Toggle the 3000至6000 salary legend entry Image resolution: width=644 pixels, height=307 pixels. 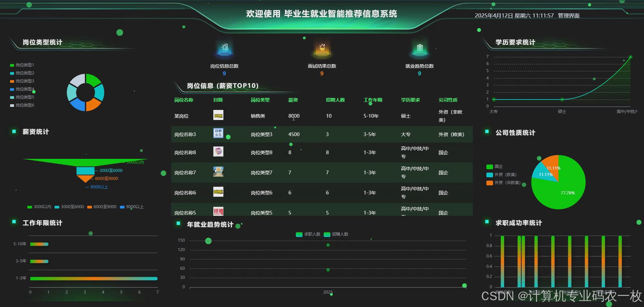(x=69, y=207)
